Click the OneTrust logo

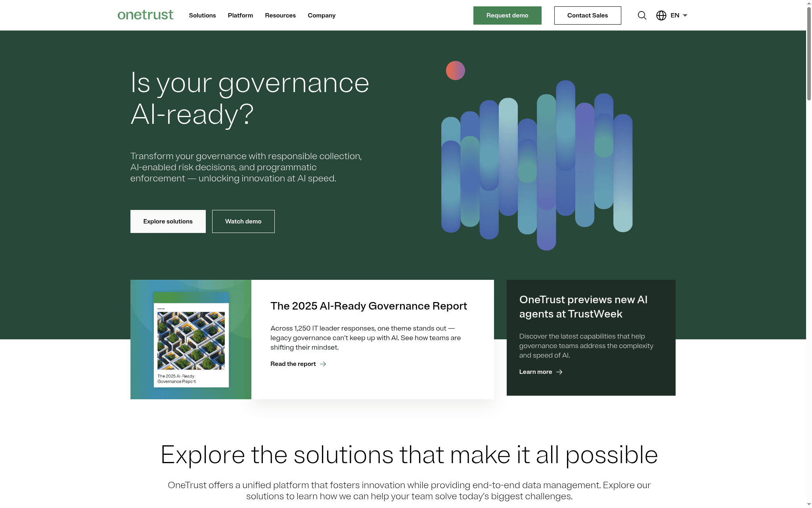click(145, 15)
